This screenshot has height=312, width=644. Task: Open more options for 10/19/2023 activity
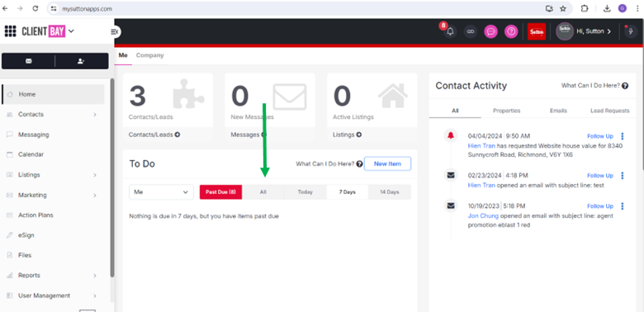pos(623,206)
